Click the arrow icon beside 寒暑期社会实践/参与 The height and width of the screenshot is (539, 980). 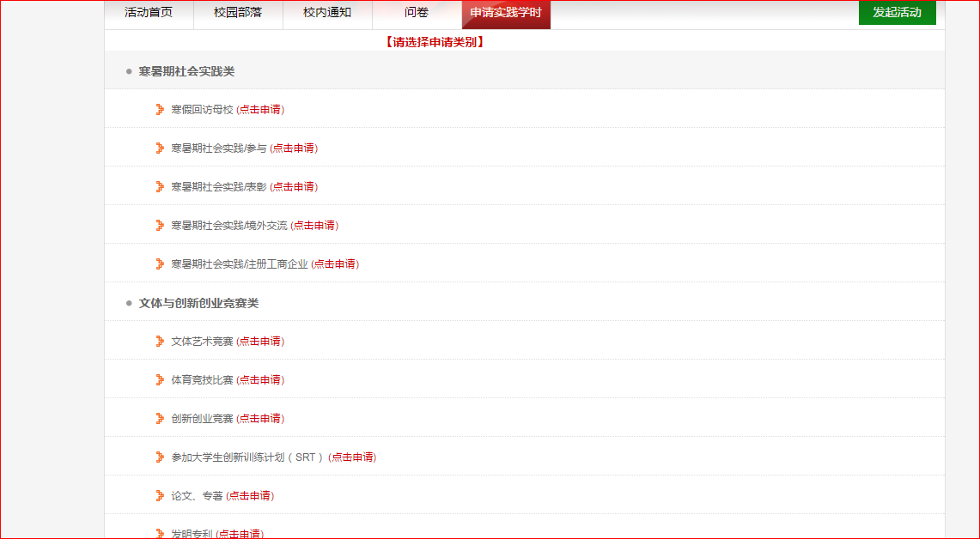click(160, 148)
